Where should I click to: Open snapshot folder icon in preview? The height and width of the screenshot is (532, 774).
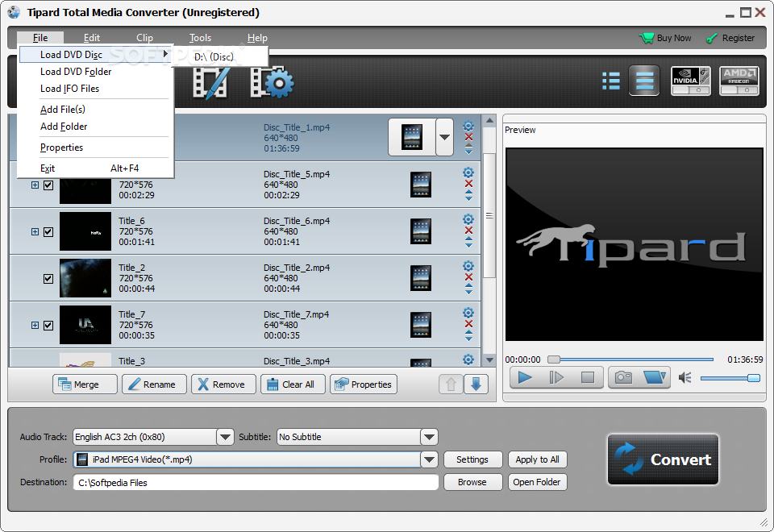click(x=655, y=377)
